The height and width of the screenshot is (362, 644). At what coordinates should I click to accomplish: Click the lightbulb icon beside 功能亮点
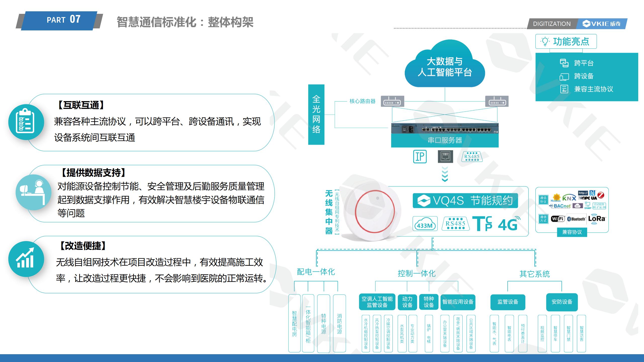(545, 41)
